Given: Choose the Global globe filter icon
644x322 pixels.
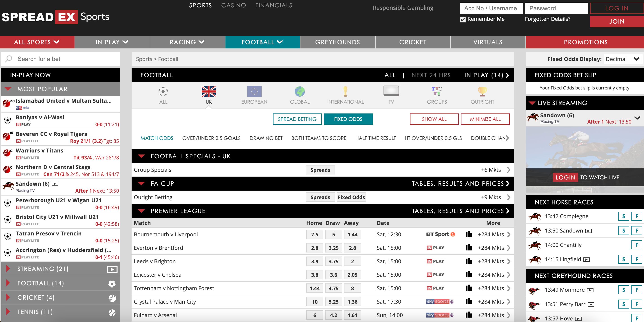Looking at the screenshot, I should point(300,92).
